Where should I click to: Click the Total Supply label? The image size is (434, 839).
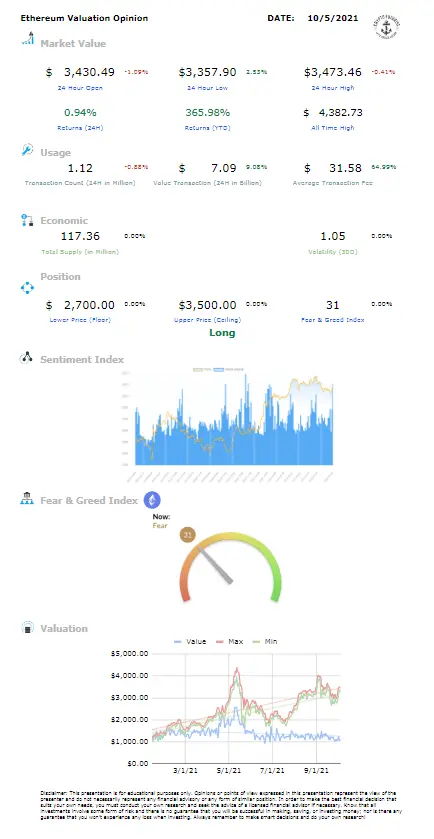[80, 251]
